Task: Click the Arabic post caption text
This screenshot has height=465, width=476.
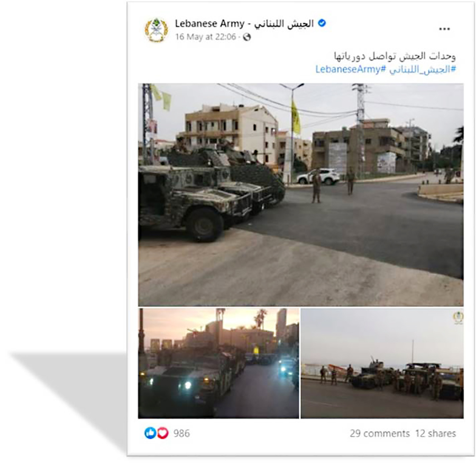Action: [x=395, y=56]
